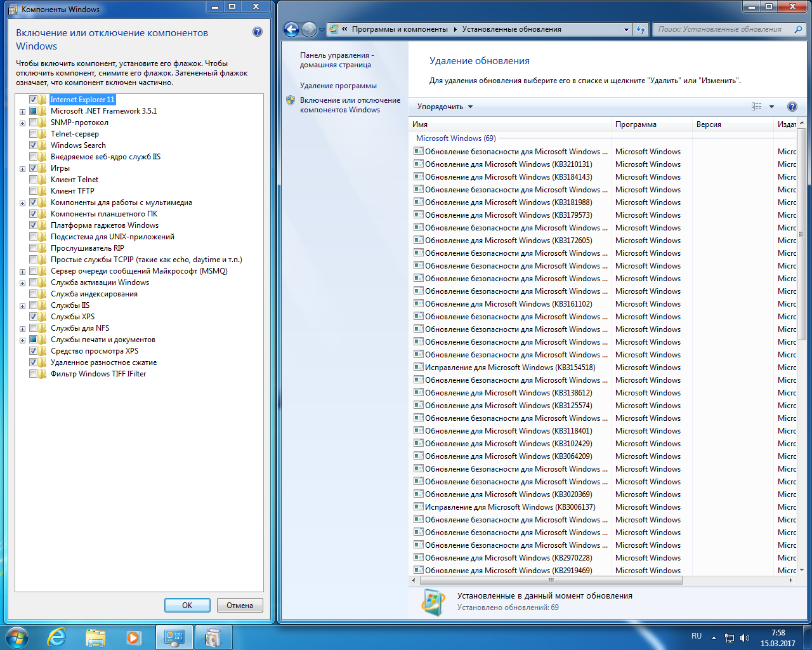Click the volume icon in system tray
The width and height of the screenshot is (812, 650).
745,638
